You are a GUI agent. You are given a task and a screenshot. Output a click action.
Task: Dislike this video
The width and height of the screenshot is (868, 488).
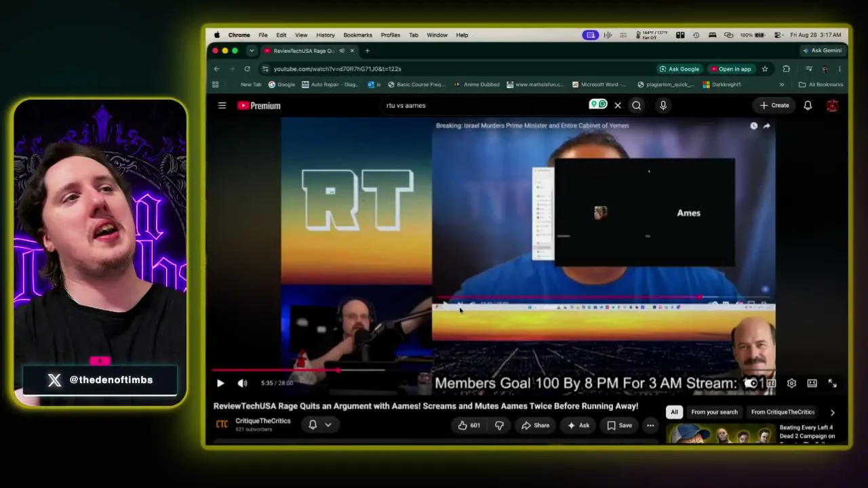point(499,425)
